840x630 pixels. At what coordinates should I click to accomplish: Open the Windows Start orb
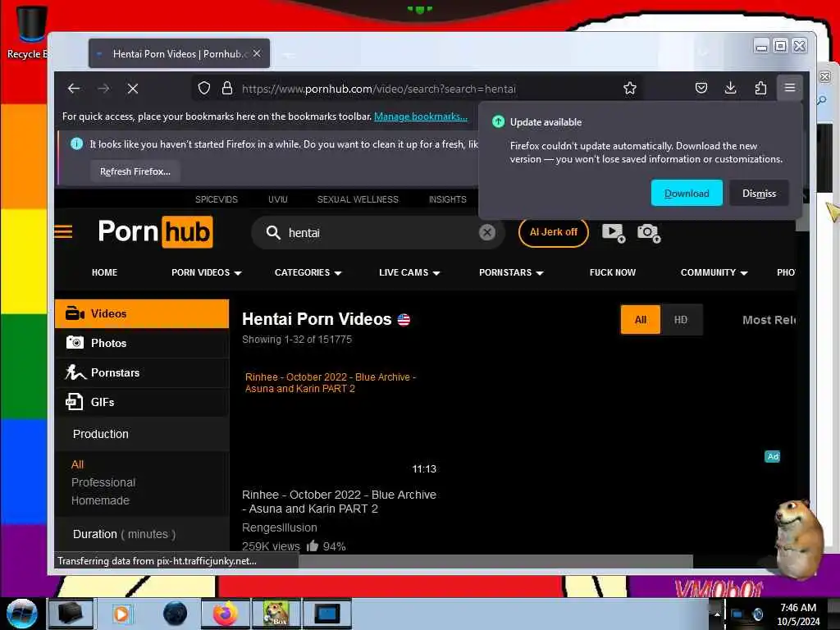(x=22, y=614)
